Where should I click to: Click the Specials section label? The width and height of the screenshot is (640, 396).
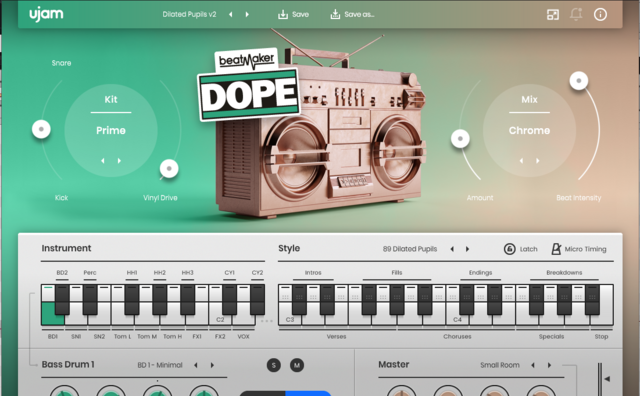pyautogui.click(x=551, y=337)
